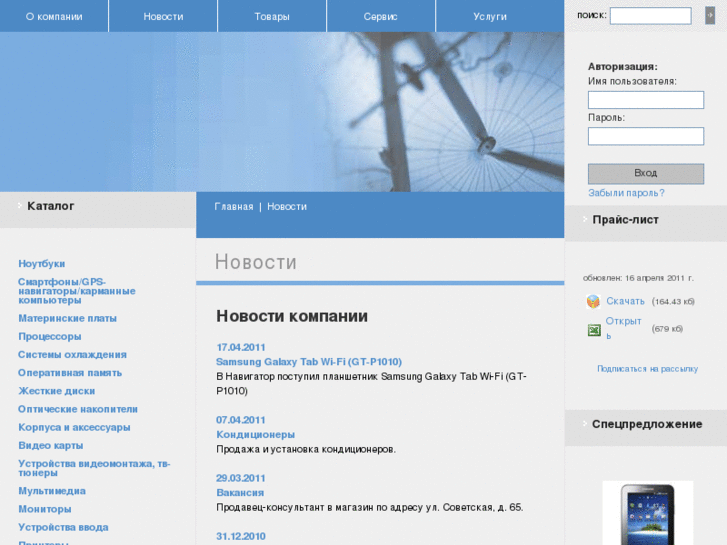Viewport: 727px width, 545px height.
Task: Click the Excel spreadsheet icon by Открыть
Action: point(594,330)
